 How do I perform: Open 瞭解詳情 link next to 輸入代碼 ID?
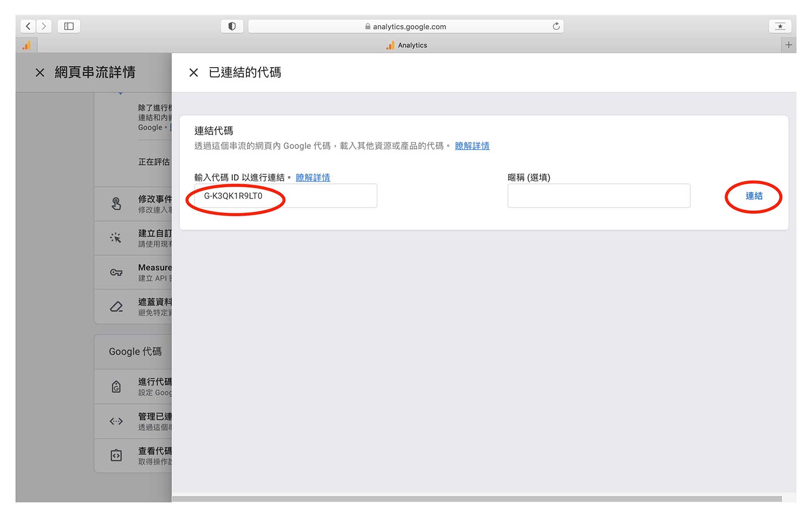pos(313,178)
